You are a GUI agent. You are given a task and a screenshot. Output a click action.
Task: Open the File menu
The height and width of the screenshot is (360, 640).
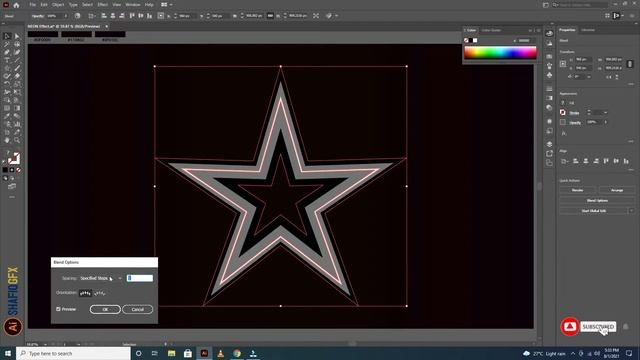pos(32,5)
